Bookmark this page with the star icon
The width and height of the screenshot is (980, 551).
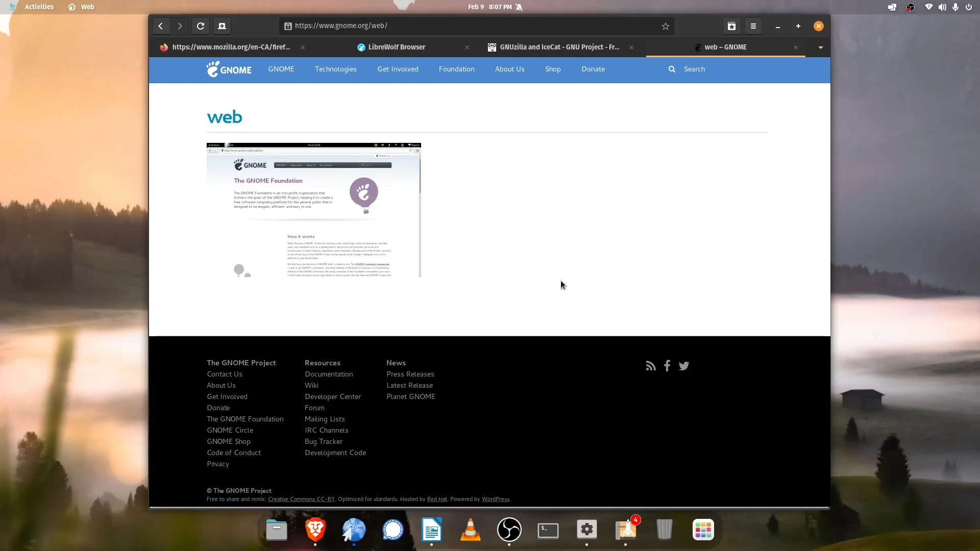tap(666, 26)
